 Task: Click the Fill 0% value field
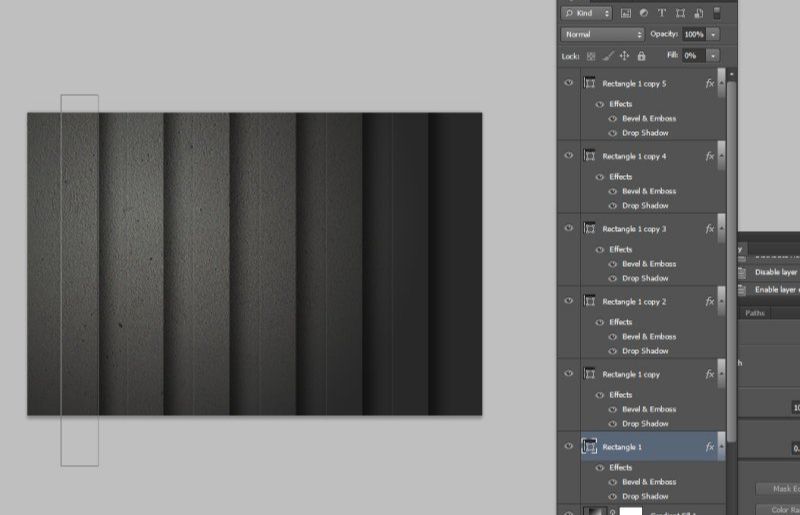pos(694,56)
